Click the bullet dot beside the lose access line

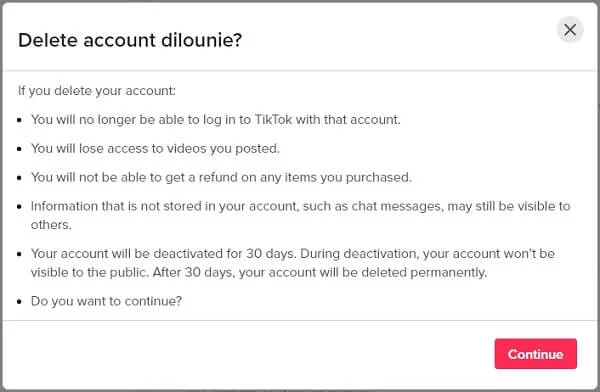point(20,149)
